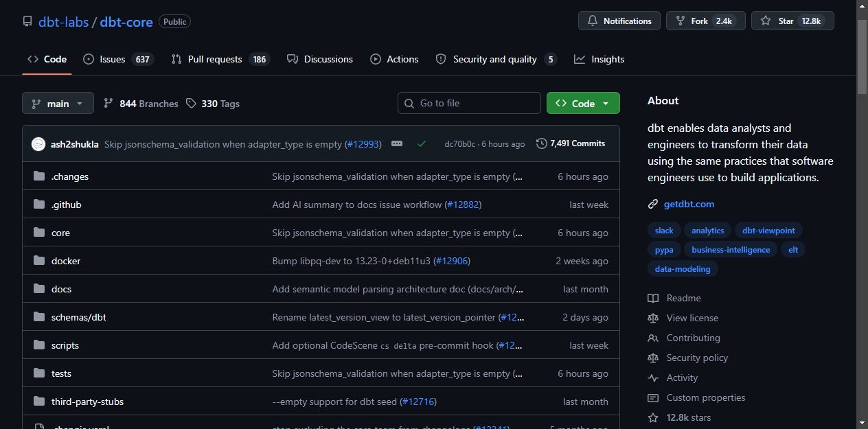Open pull request #12993 in latest commit

363,144
